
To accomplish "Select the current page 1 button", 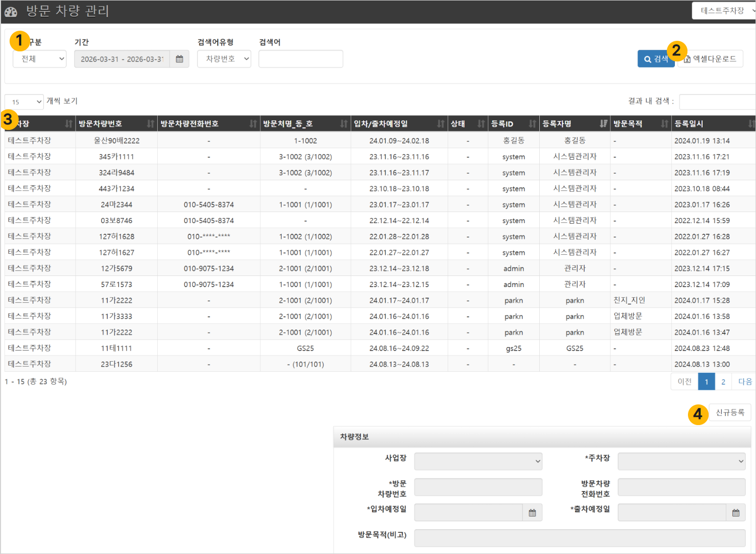I will click(x=707, y=382).
